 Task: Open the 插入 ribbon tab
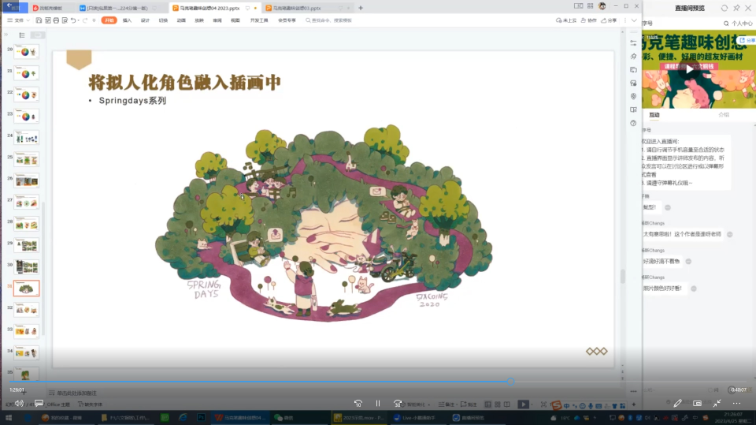pyautogui.click(x=127, y=20)
